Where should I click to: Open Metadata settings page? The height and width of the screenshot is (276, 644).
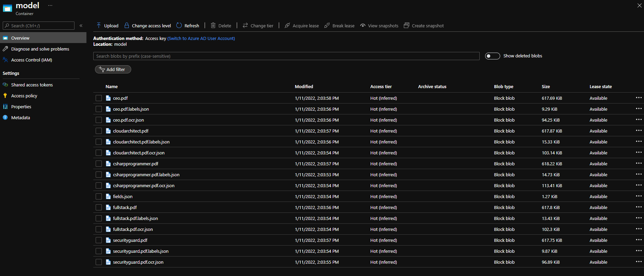[20, 118]
